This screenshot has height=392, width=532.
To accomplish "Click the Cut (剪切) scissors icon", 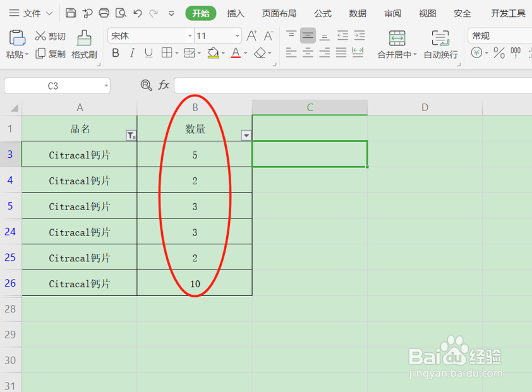I will pyautogui.click(x=40, y=35).
